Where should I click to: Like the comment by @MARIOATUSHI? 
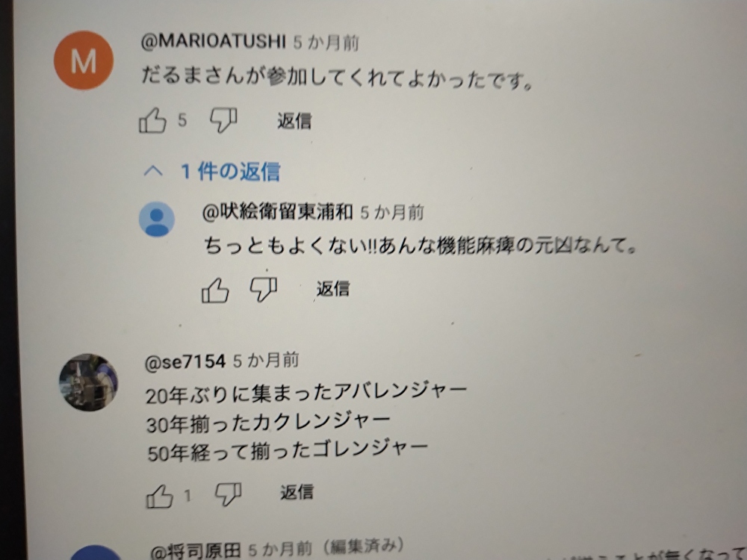[x=152, y=120]
